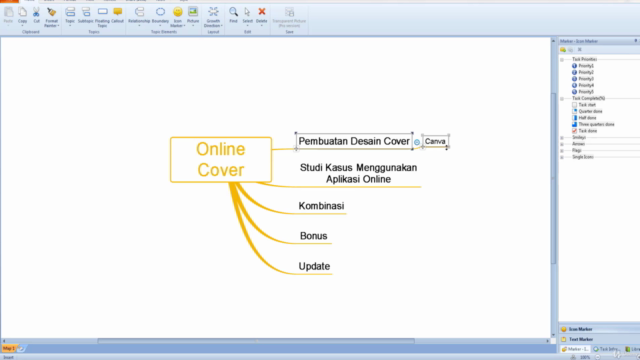
Task: Open the Icon Marker section bar
Action: [x=599, y=329]
